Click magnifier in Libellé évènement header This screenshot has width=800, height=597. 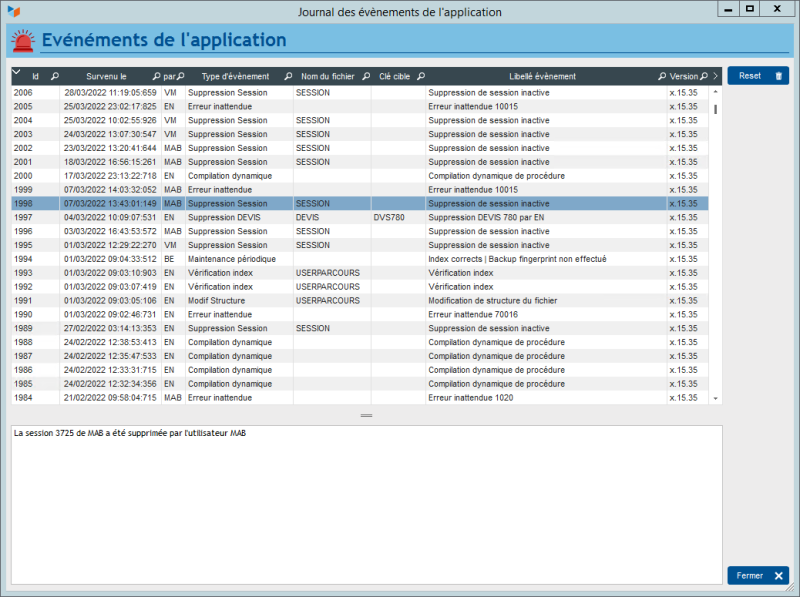pyautogui.click(x=662, y=76)
